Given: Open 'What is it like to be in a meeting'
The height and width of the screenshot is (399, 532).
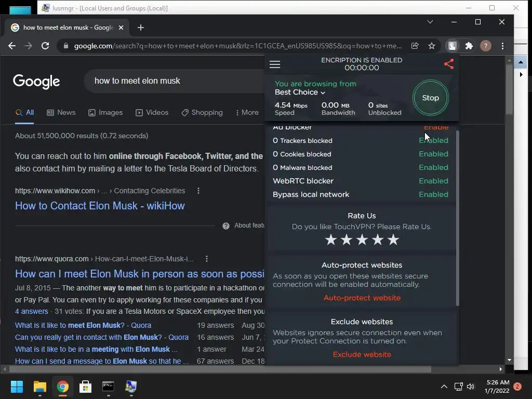Looking at the screenshot, I should coord(96,350).
